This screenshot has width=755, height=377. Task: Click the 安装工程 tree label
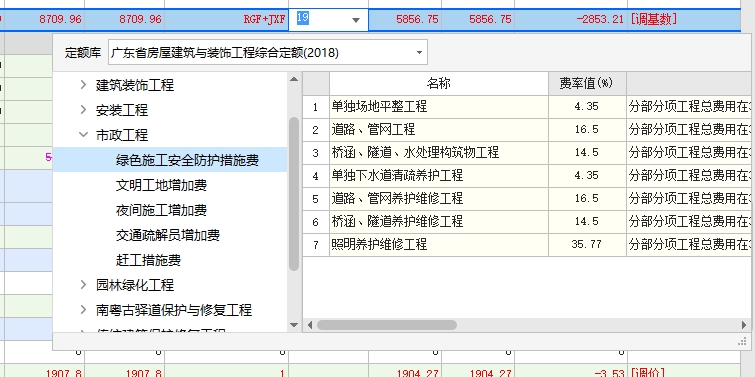click(x=122, y=110)
